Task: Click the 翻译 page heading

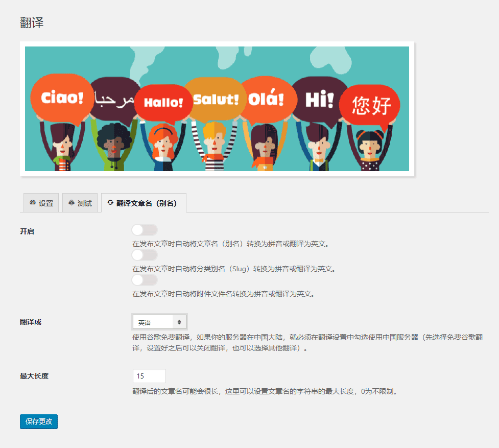Action: 32,23
